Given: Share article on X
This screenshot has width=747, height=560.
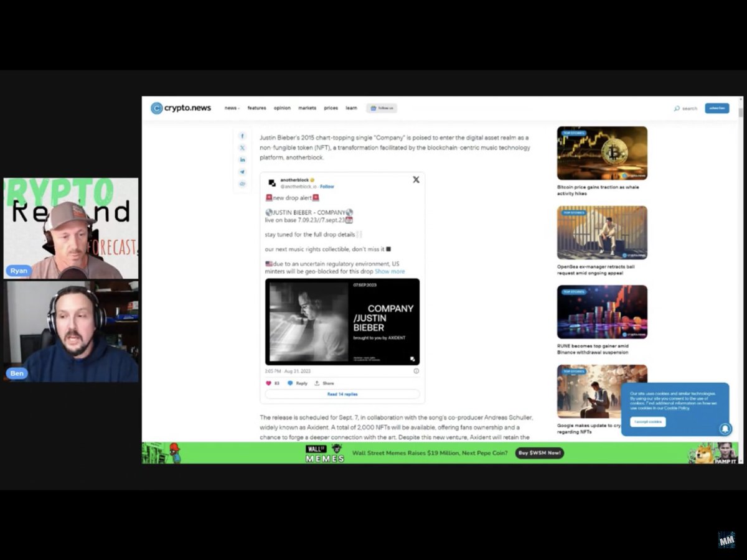Looking at the screenshot, I should point(242,148).
